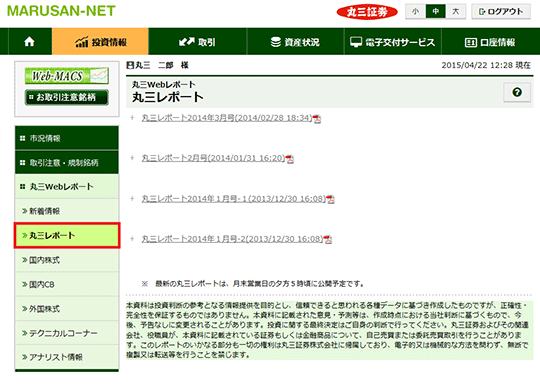Click the お取引注意銘柄 button
This screenshot has width=540, height=386.
[x=67, y=97]
